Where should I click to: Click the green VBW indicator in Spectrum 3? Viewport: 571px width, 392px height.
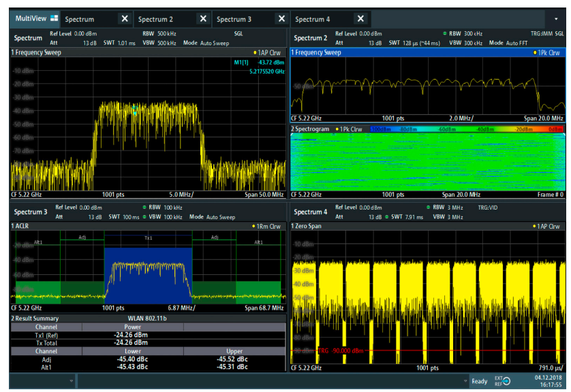click(x=144, y=216)
